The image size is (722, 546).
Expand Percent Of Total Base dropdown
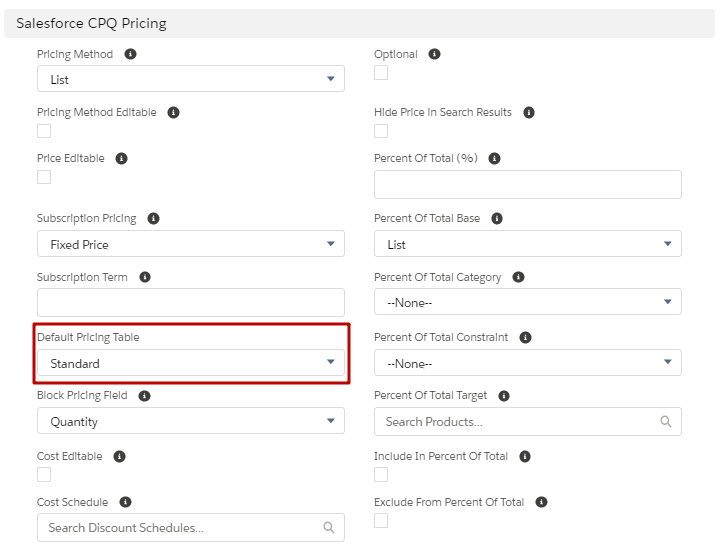click(x=528, y=244)
